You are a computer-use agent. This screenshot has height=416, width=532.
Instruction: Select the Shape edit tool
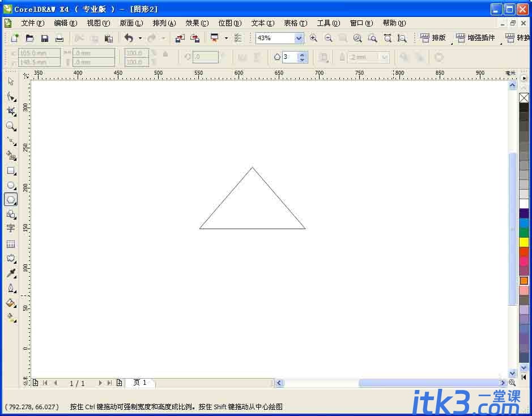[11, 97]
